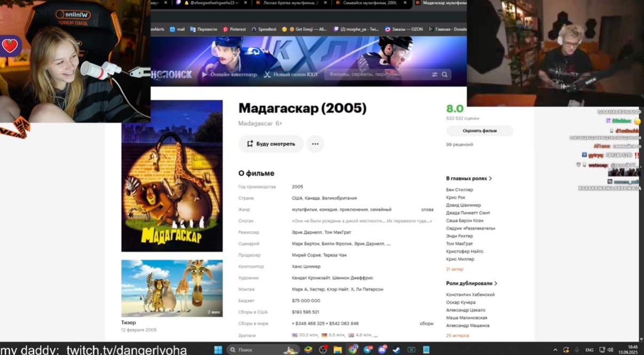Open the 25 актеров link
Screen dimensions: 644x355
click(458, 335)
